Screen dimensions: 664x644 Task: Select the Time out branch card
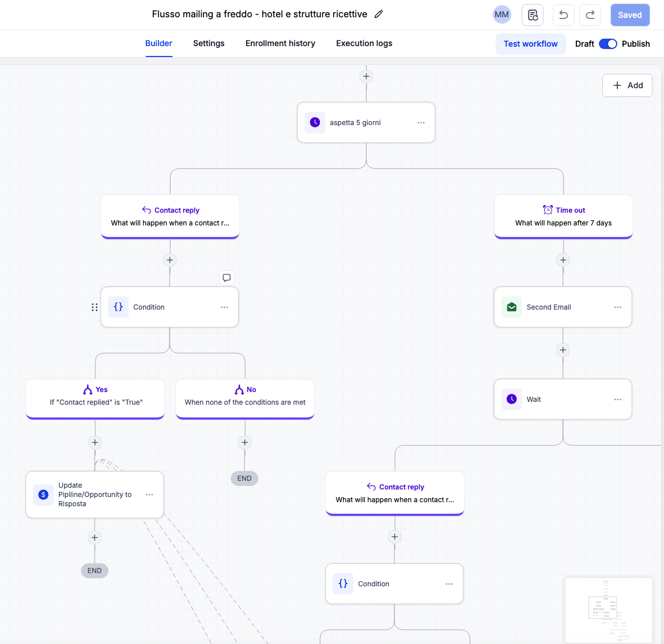(x=563, y=217)
